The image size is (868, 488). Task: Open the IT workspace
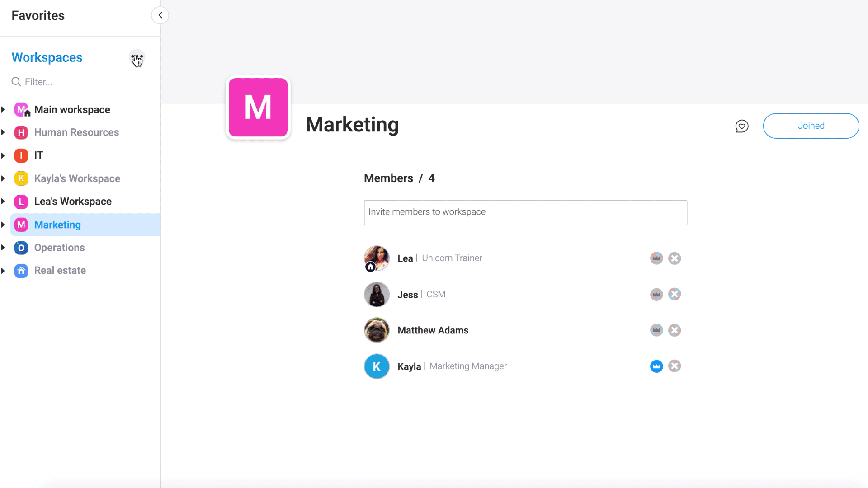(39, 155)
